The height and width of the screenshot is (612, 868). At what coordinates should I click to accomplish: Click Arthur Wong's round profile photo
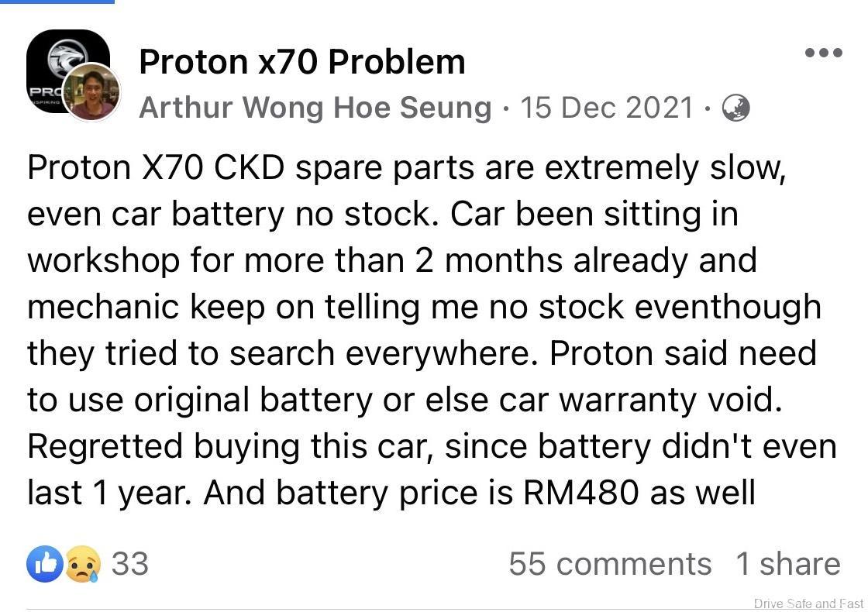click(x=92, y=93)
